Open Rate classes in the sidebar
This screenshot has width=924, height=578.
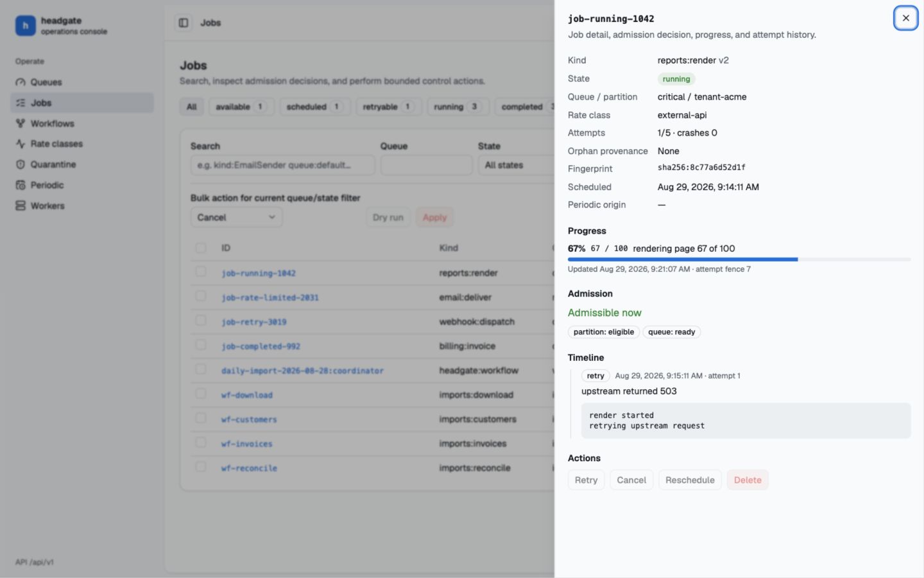(82, 144)
